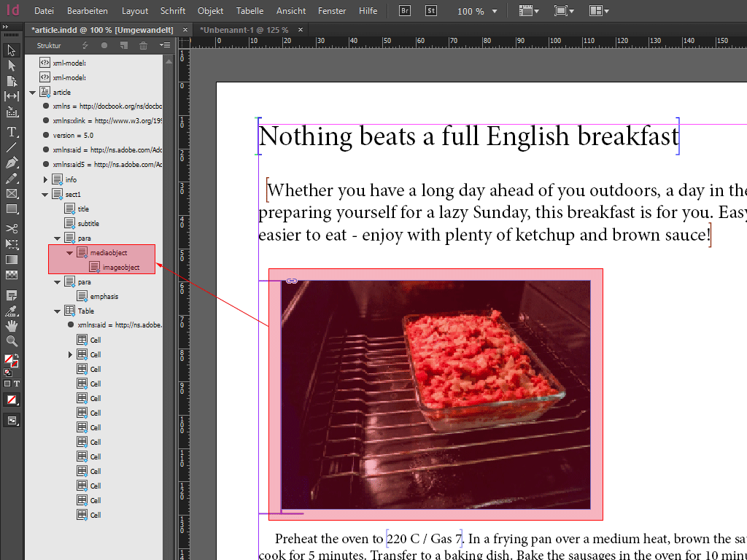Click fill and stroke swatch in toolbox
Viewport: 747px width, 560px height.
click(10, 360)
